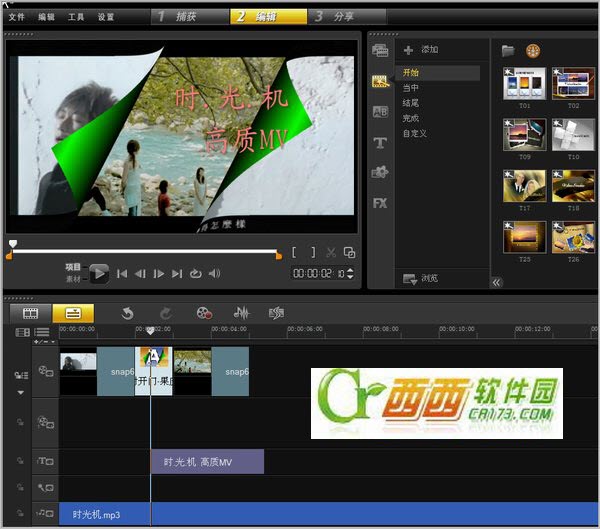Open the sound mixer waveform icon
Image resolution: width=600 pixels, height=529 pixels.
coord(241,313)
